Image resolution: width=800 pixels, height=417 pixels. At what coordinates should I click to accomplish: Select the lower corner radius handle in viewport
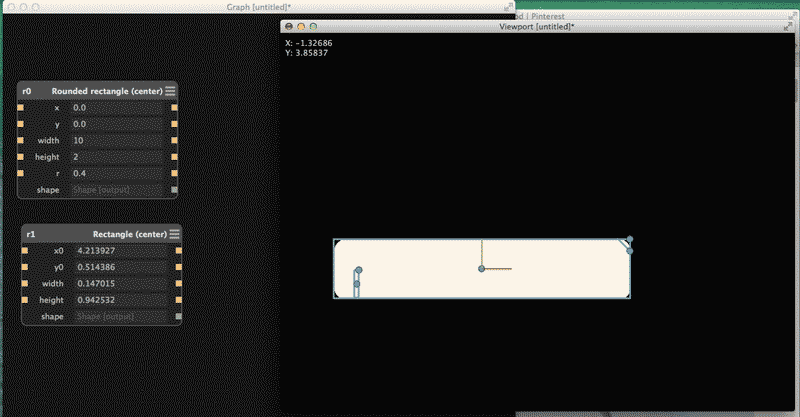(630, 251)
